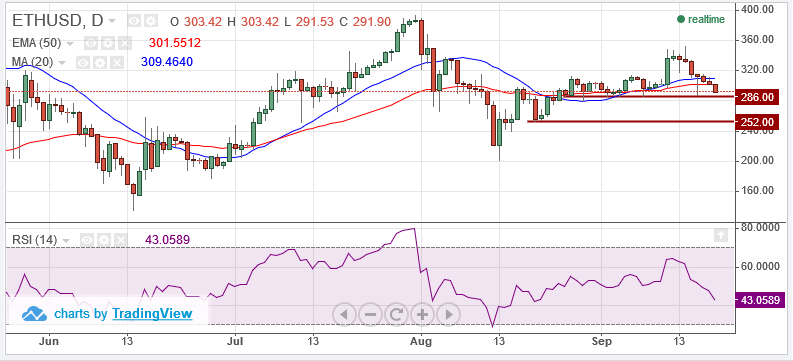The width and height of the screenshot is (793, 361).
Task: Click the EMA (50) legend label
Action: click(36, 43)
